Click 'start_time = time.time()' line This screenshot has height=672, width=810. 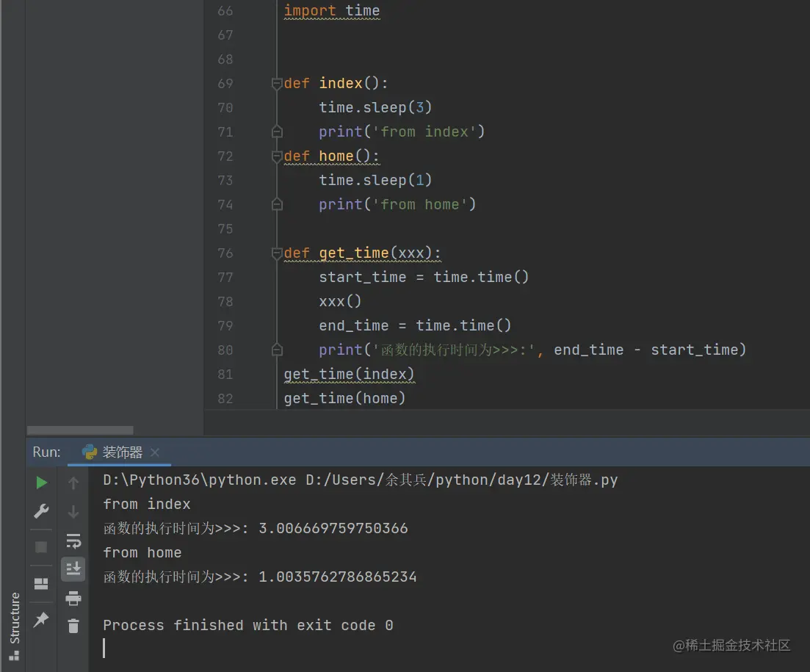click(x=424, y=278)
